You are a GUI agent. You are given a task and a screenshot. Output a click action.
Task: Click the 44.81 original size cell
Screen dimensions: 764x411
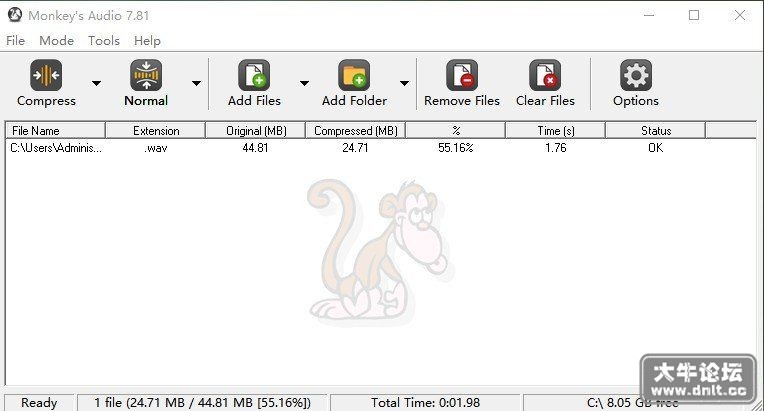point(255,148)
